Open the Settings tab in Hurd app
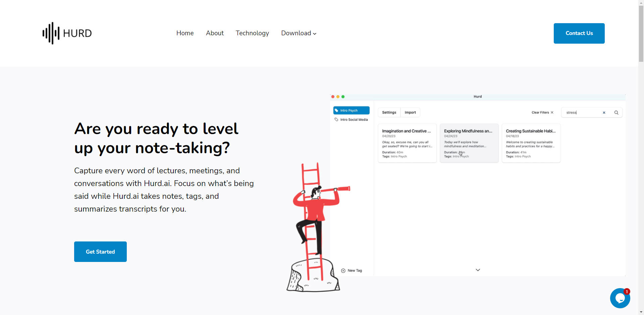 [x=389, y=113]
